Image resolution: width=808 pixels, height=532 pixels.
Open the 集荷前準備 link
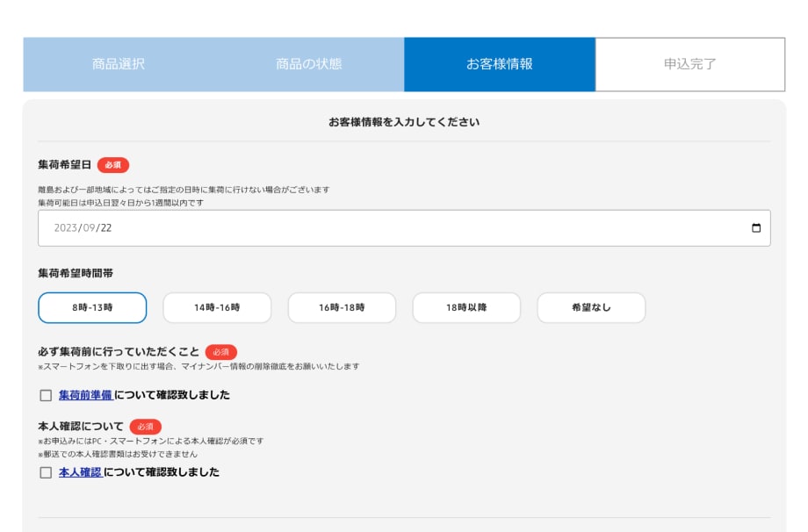(85, 395)
